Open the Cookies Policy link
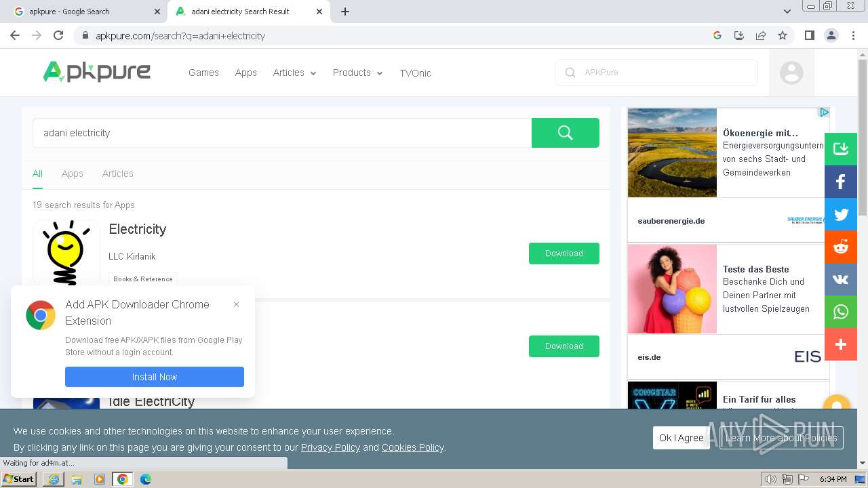The height and width of the screenshot is (488, 868). click(x=412, y=447)
